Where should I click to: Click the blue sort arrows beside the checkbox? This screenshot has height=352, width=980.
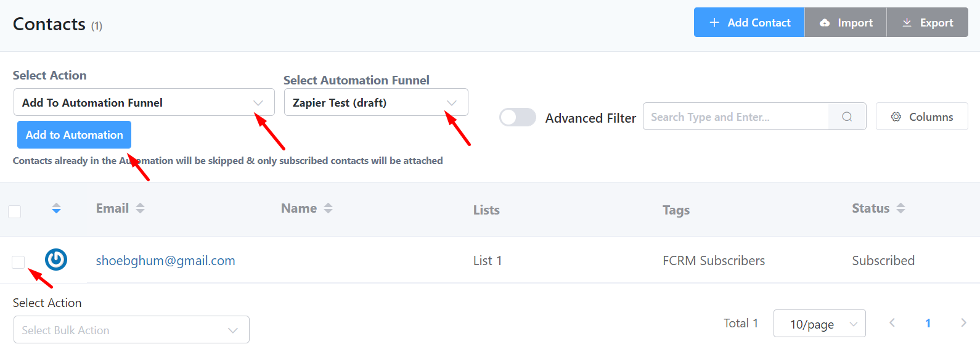tap(57, 208)
